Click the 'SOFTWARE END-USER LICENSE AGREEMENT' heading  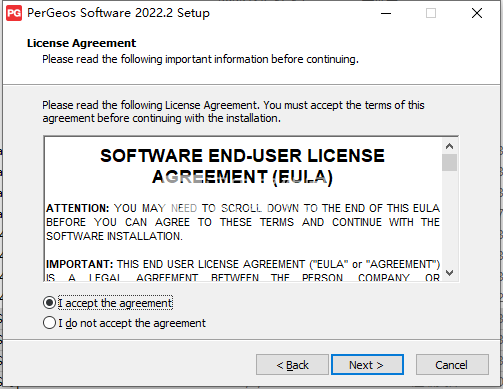242,166
